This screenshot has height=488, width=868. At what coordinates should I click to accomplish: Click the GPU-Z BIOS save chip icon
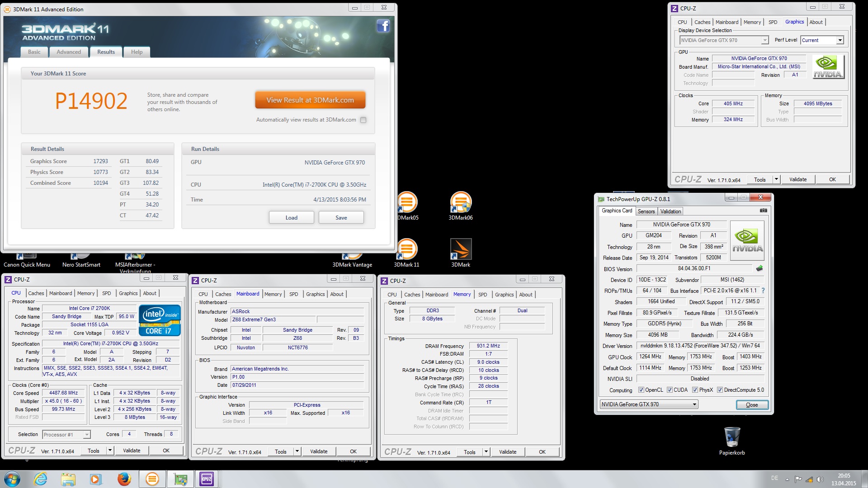(759, 268)
